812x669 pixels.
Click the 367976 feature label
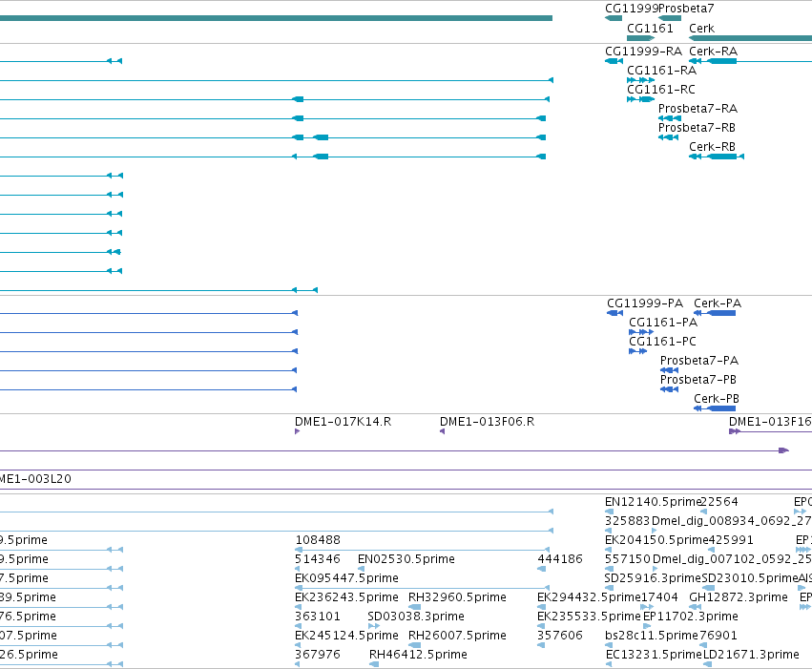[x=318, y=655]
